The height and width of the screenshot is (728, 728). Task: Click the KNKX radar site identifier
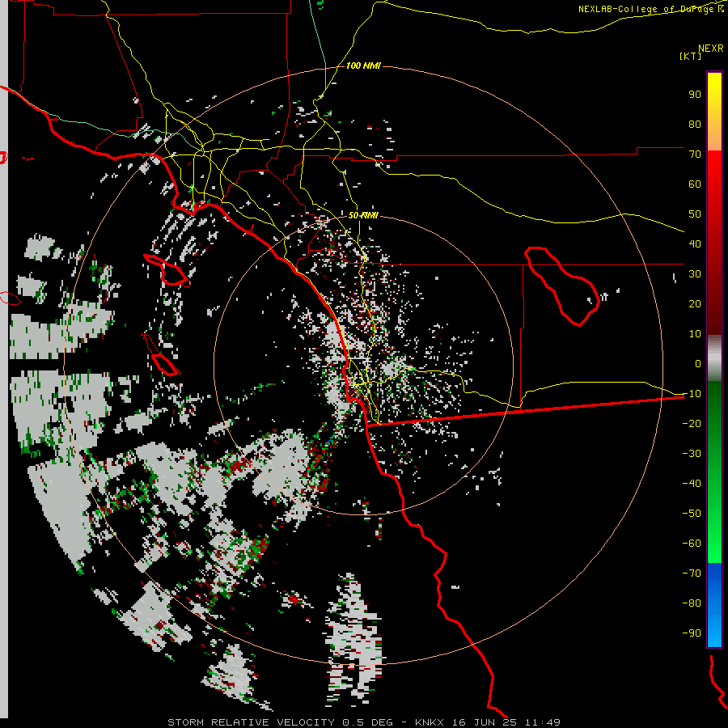429,722
